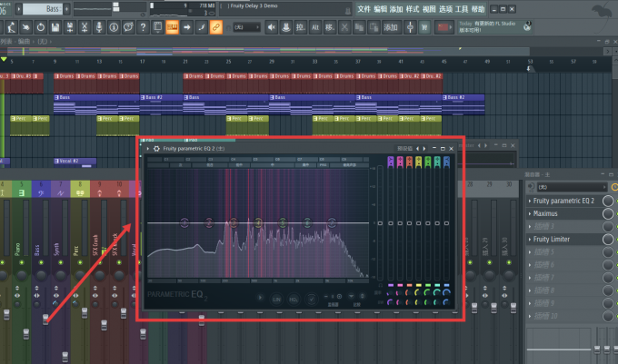Click the headphones icon below the EQ main level slider

pyautogui.click(x=380, y=285)
